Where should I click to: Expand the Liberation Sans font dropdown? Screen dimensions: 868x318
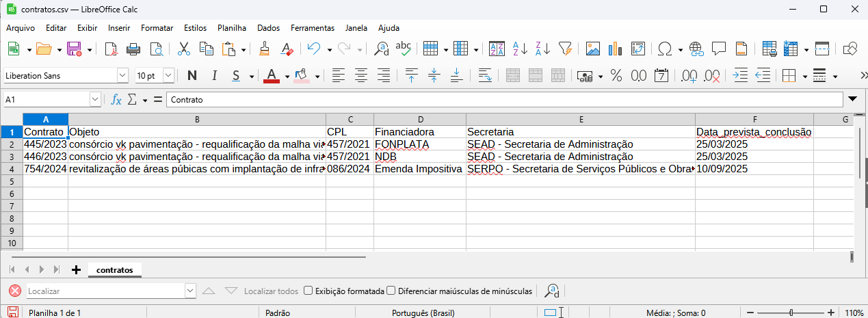123,75
